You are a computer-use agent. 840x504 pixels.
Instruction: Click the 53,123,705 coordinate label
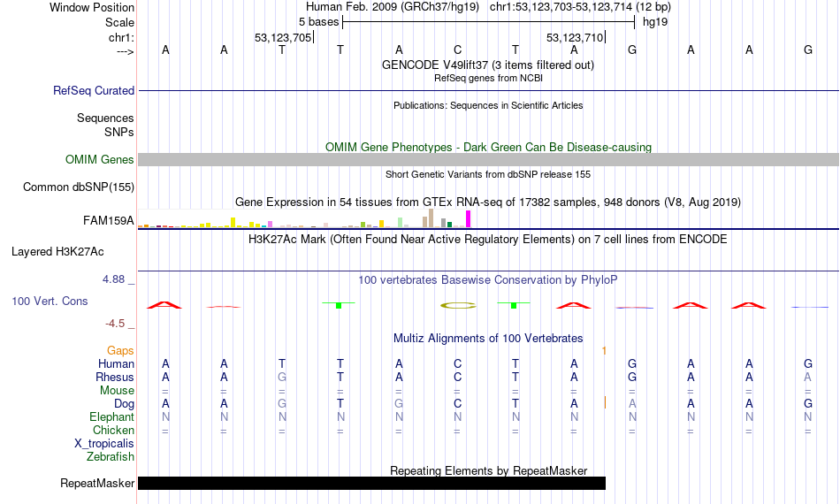tap(283, 37)
